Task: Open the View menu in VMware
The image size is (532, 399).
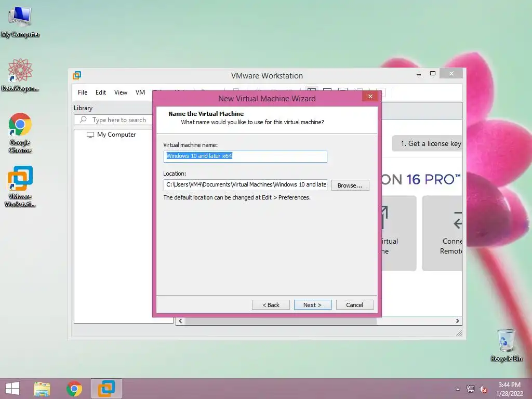Action: [x=121, y=92]
